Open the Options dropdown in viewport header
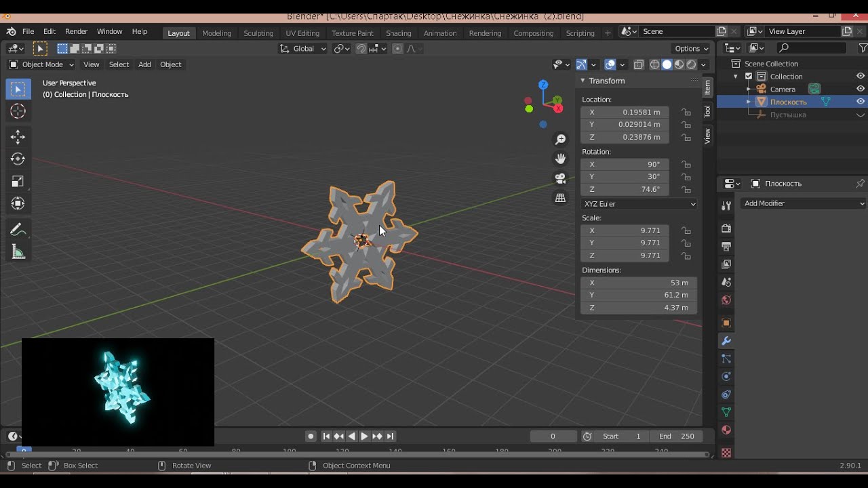868x488 pixels. pos(691,49)
